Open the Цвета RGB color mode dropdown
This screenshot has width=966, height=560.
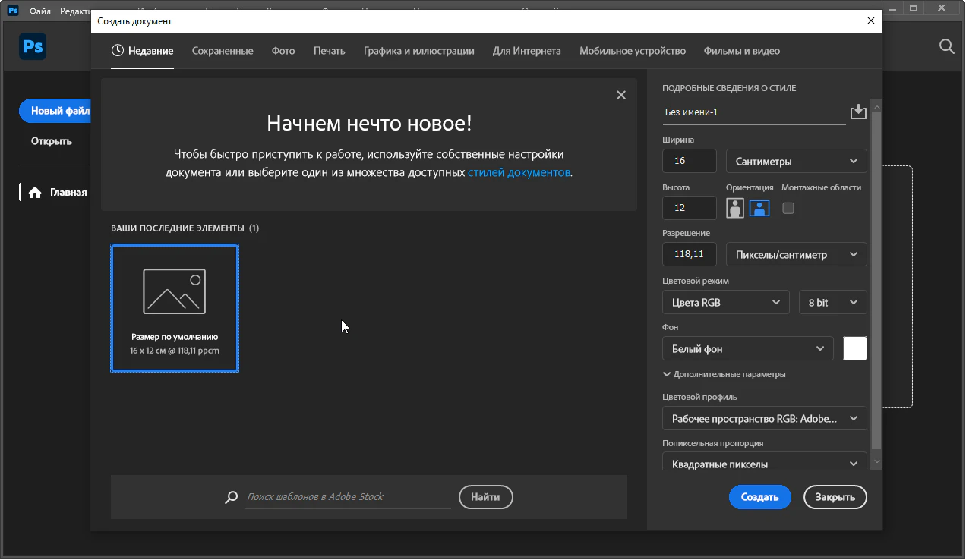click(725, 302)
